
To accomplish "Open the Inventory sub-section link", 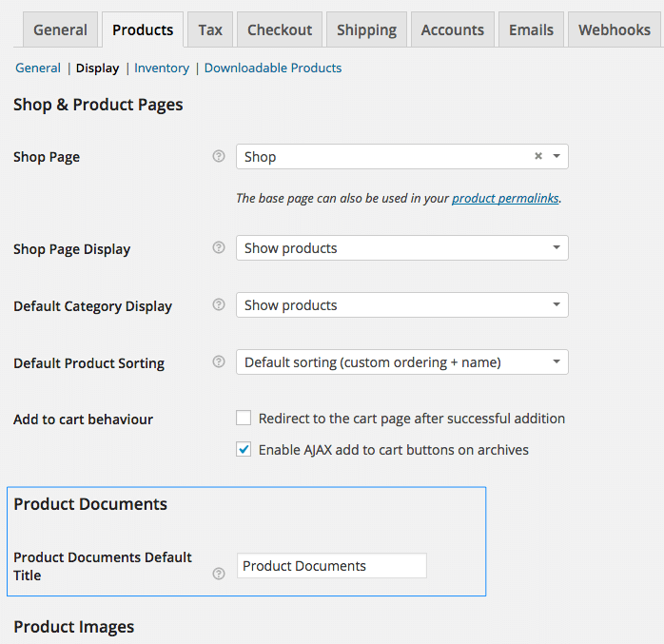I will click(162, 68).
